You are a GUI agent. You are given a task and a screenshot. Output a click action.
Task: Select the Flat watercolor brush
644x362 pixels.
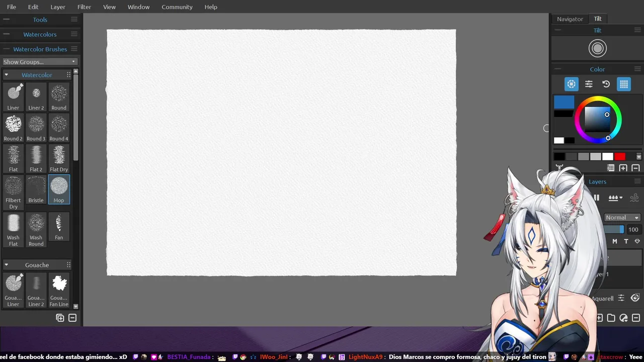pyautogui.click(x=13, y=158)
